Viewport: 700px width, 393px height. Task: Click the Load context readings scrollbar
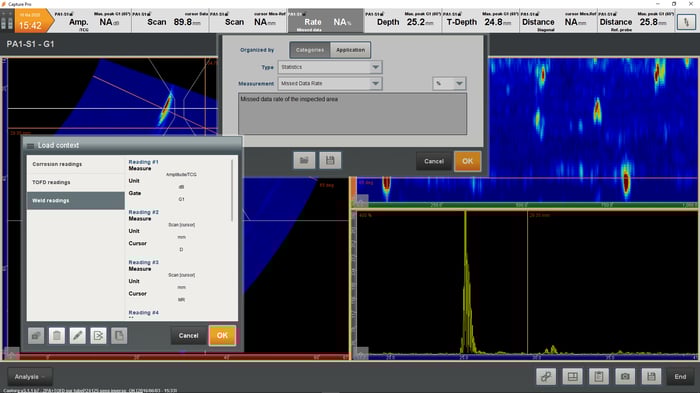(x=232, y=191)
